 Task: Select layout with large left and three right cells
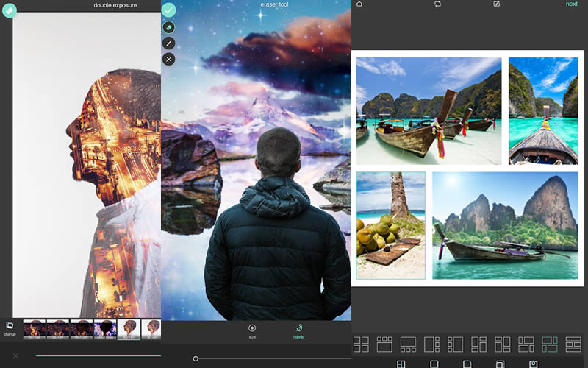pos(431,344)
